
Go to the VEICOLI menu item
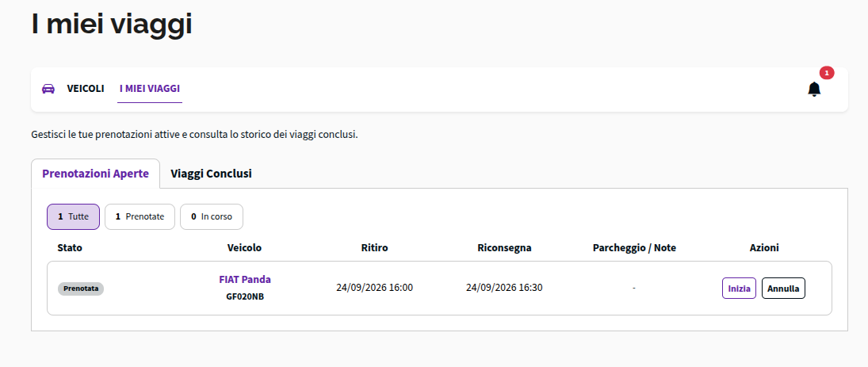point(86,89)
